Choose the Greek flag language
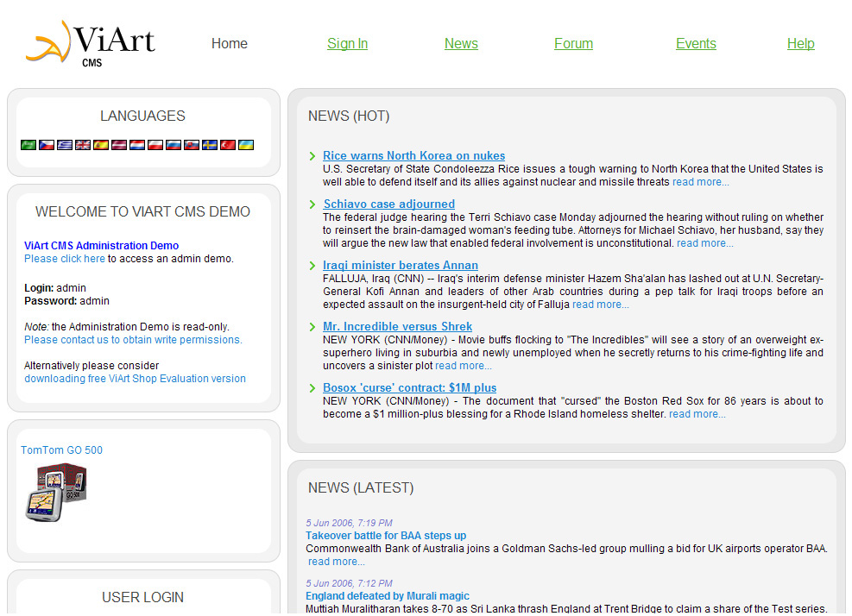 tap(65, 145)
